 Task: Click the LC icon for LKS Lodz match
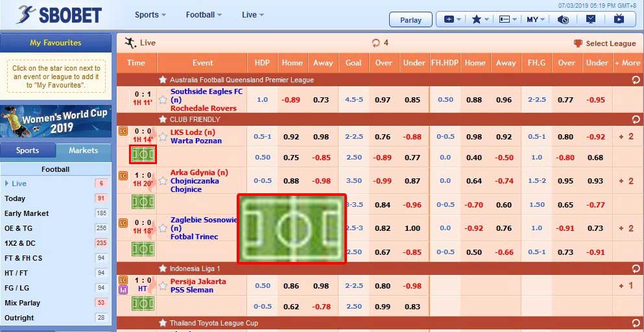(123, 131)
